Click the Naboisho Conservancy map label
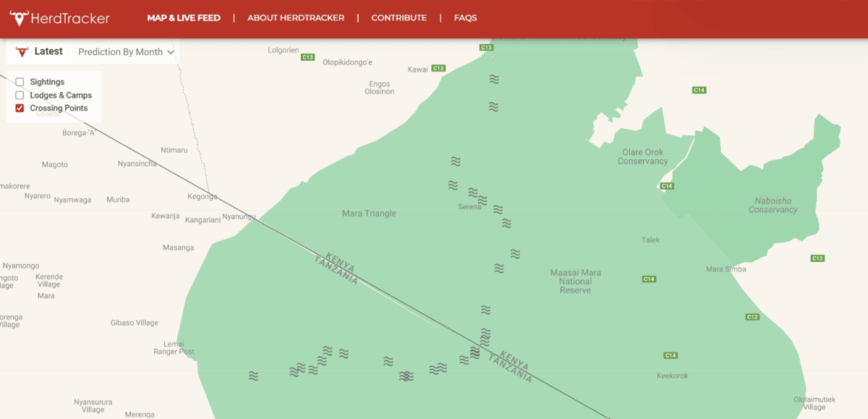 (773, 206)
